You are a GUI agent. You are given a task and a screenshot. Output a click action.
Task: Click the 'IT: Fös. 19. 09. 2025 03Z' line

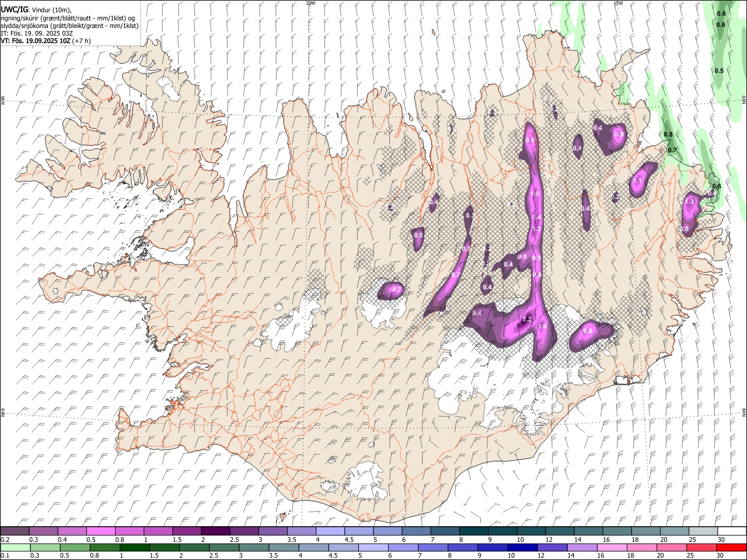pyautogui.click(x=36, y=33)
